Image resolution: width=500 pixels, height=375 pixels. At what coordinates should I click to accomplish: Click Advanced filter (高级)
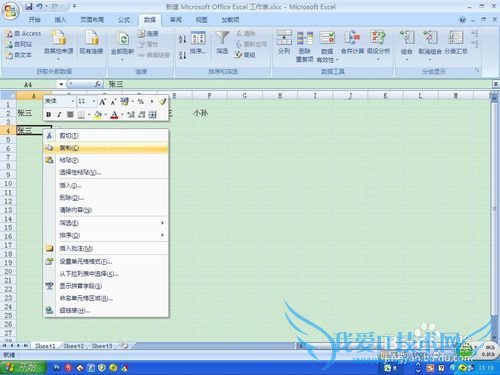point(245,55)
